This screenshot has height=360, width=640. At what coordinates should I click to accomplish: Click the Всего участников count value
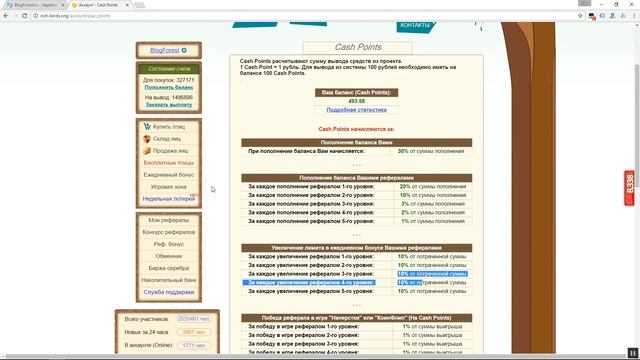click(x=194, y=319)
